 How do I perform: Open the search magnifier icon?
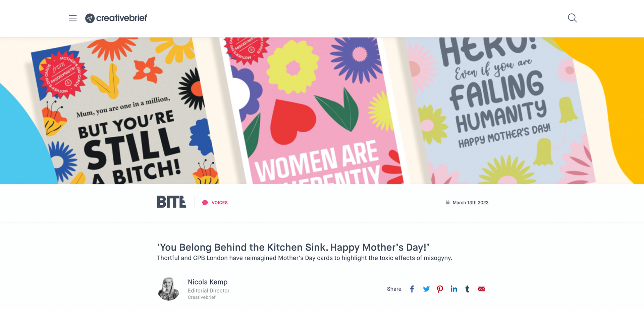(572, 18)
